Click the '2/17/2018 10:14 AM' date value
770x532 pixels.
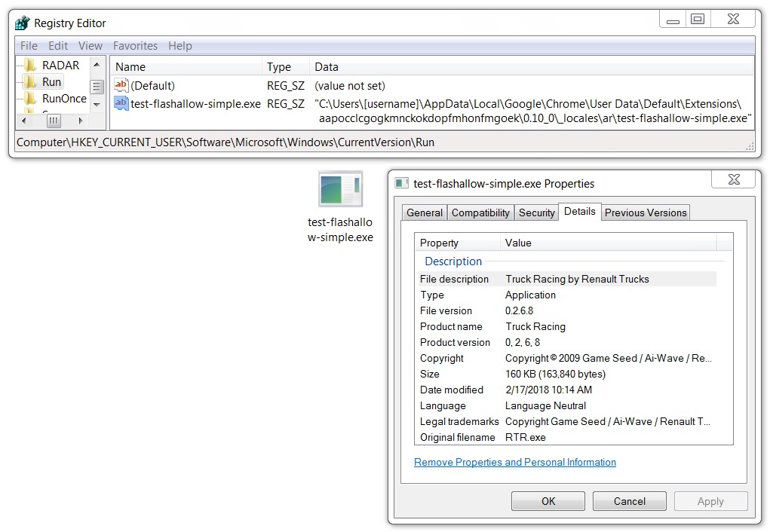click(548, 390)
